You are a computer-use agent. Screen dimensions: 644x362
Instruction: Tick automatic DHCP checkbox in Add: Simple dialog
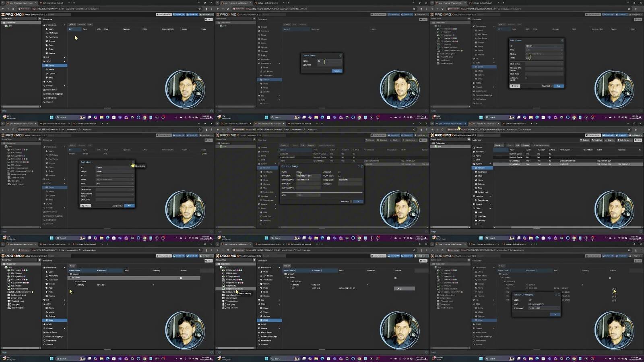[x=526, y=78]
